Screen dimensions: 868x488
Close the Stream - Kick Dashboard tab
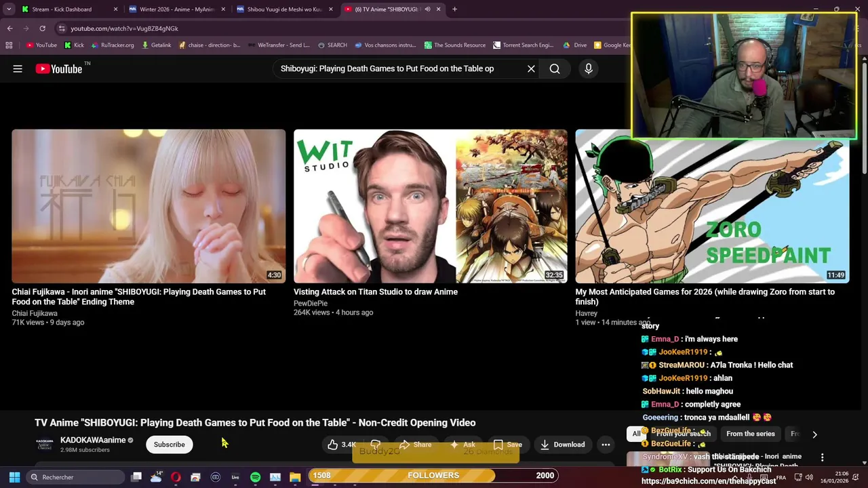click(x=115, y=9)
